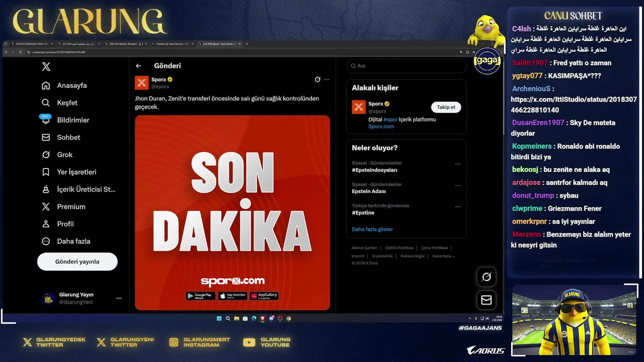Open Reklam bilgisi footer link

click(x=413, y=256)
